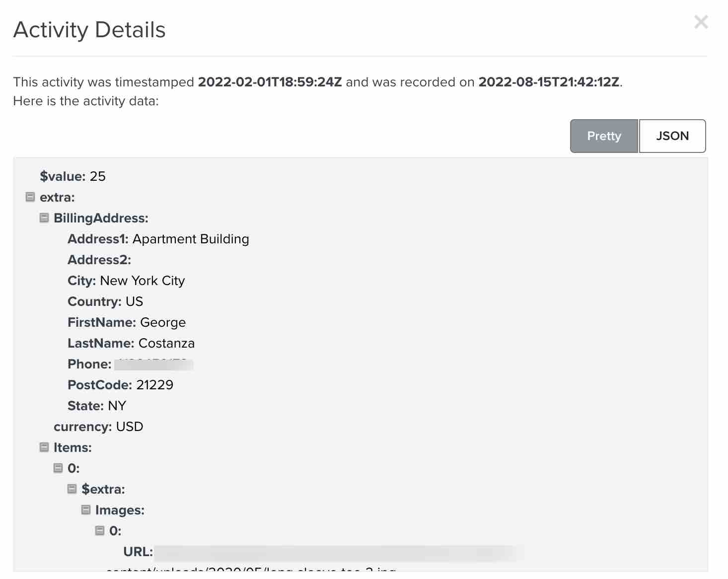Keep Pretty view enabled

pyautogui.click(x=604, y=136)
